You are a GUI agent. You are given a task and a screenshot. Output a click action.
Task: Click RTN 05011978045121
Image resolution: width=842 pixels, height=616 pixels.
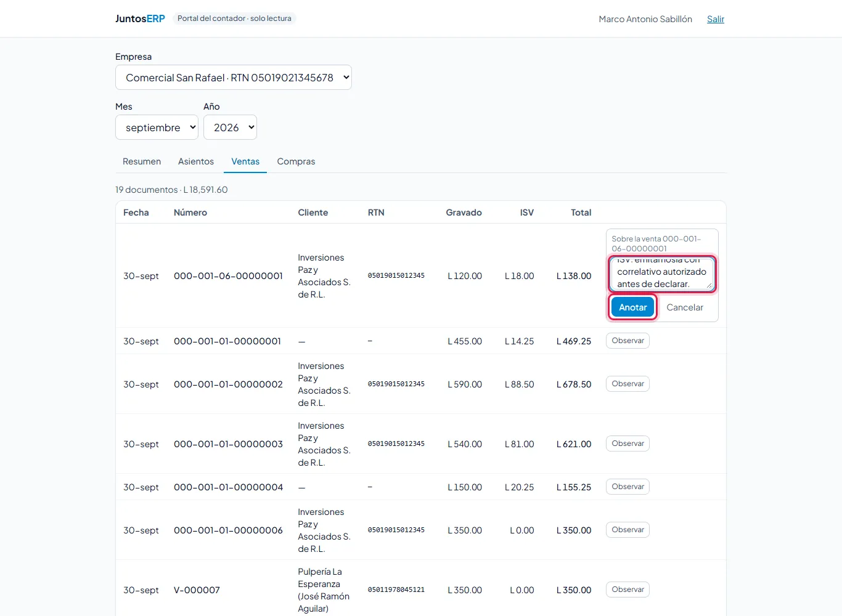click(x=396, y=590)
